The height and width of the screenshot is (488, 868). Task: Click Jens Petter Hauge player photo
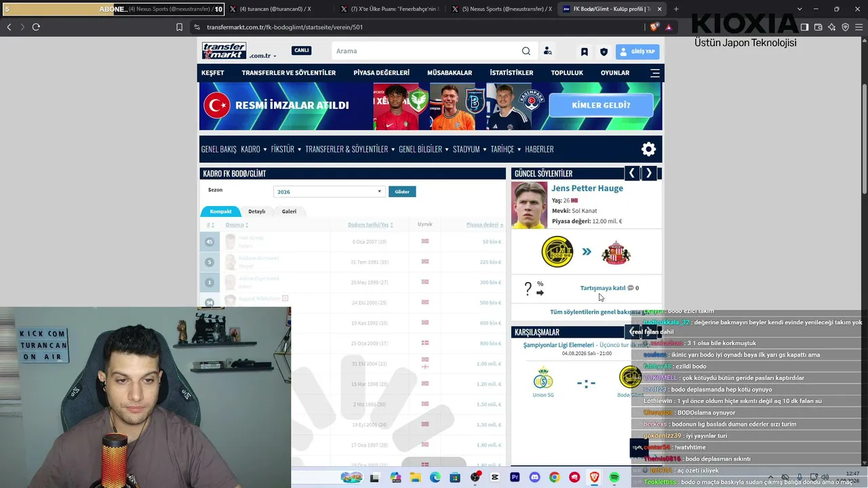(x=530, y=205)
